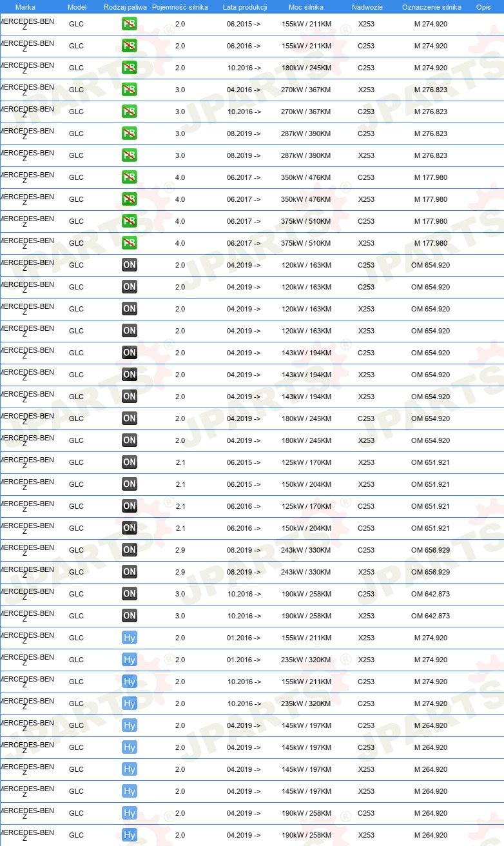Click the ON icon for the 06.2016 125kW / 170KM row

tap(130, 507)
